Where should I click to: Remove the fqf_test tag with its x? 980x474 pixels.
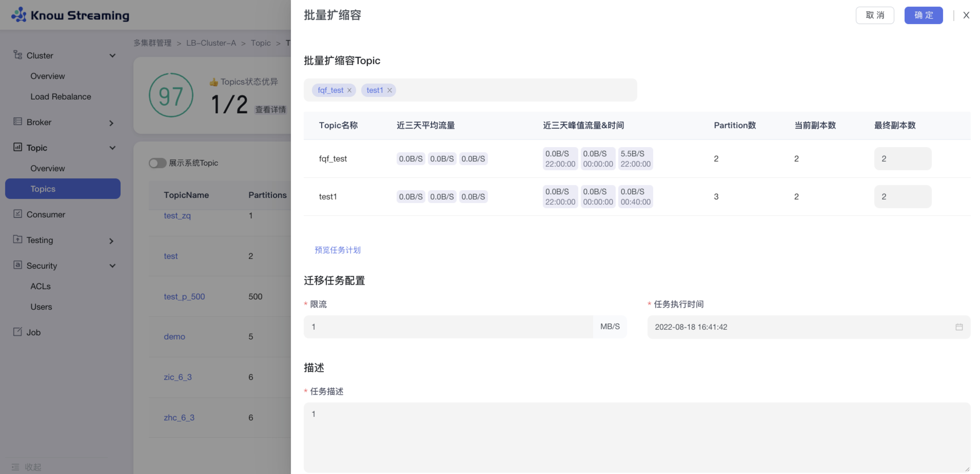click(349, 90)
